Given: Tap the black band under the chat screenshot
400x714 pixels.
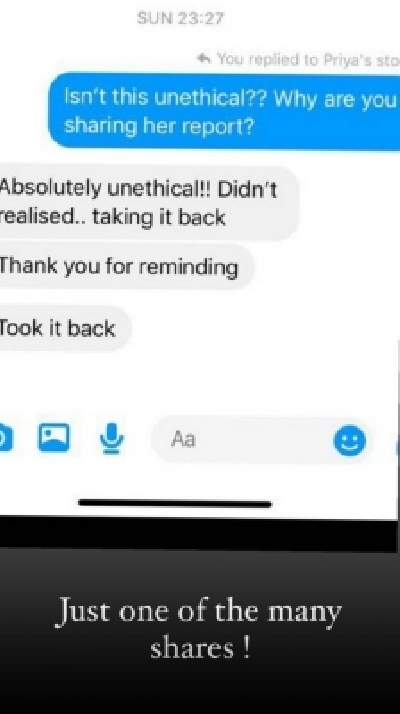Looking at the screenshot, I should pyautogui.click(x=198, y=534).
